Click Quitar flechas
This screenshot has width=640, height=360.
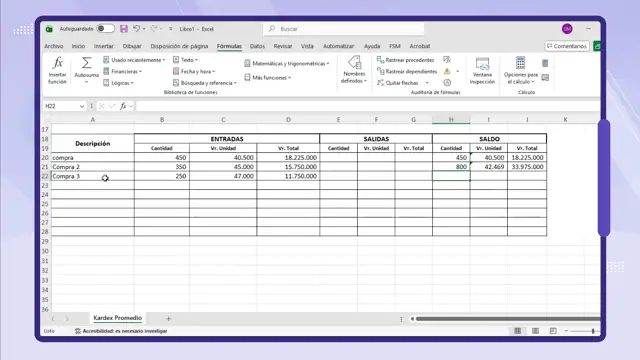pos(398,83)
